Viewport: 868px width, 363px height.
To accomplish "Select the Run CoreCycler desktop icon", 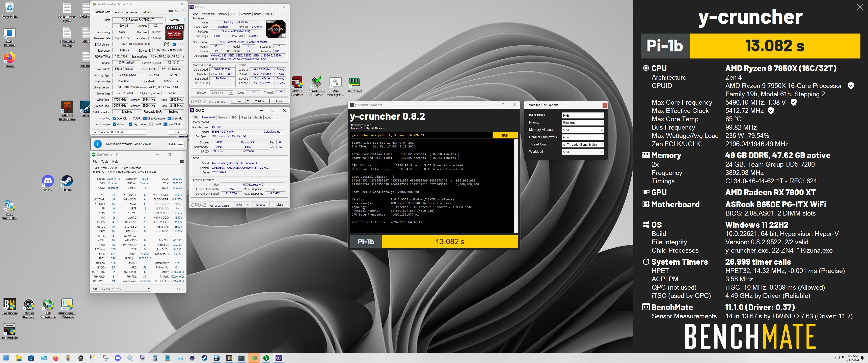I will coord(335,86).
